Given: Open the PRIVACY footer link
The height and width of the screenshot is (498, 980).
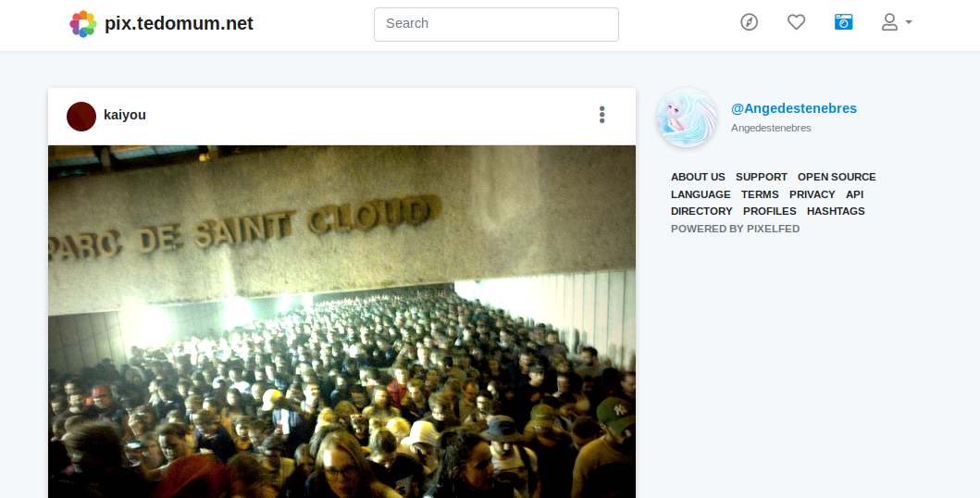Looking at the screenshot, I should point(812,194).
